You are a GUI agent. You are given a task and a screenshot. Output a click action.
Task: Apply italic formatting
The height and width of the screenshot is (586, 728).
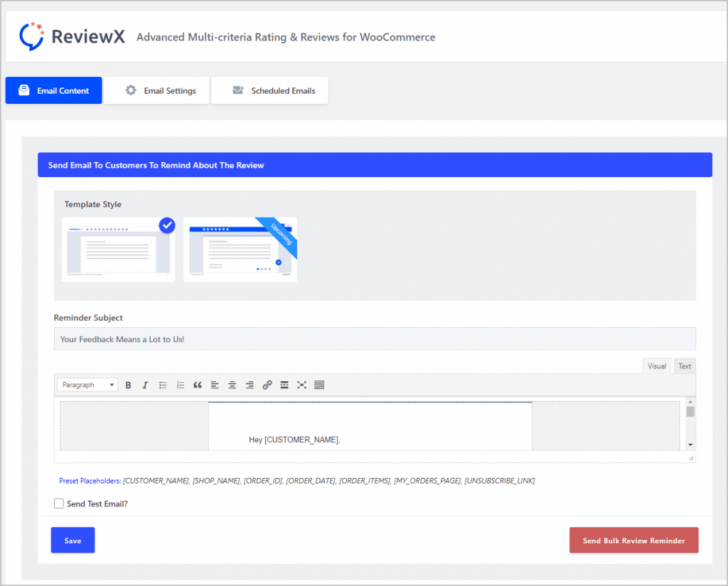coord(145,385)
